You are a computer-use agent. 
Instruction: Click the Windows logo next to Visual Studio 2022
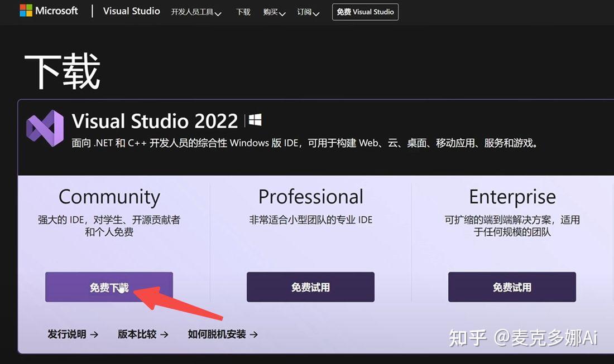[x=255, y=119]
